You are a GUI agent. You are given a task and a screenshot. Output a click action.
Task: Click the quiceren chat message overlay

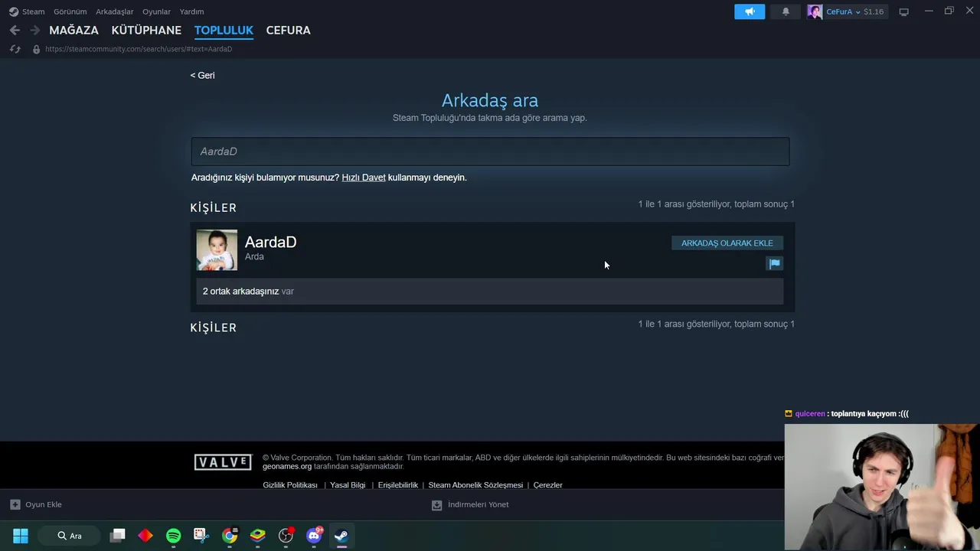pyautogui.click(x=847, y=414)
